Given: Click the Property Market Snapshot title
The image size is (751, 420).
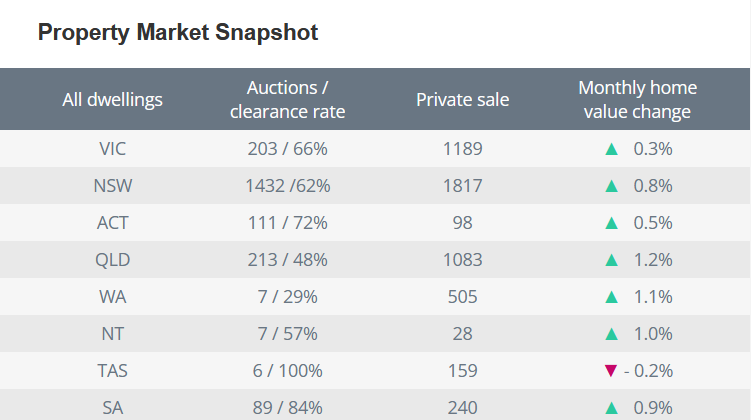Looking at the screenshot, I should tap(178, 33).
